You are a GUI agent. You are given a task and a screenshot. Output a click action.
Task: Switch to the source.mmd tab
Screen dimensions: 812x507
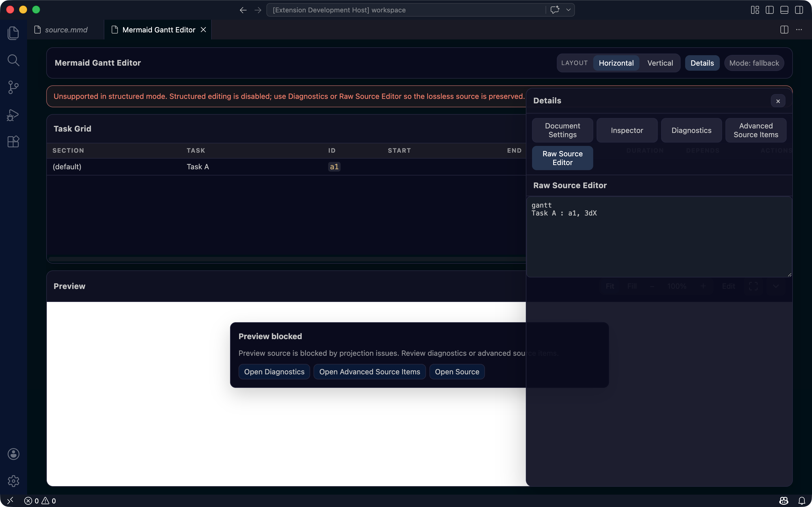coord(66,30)
